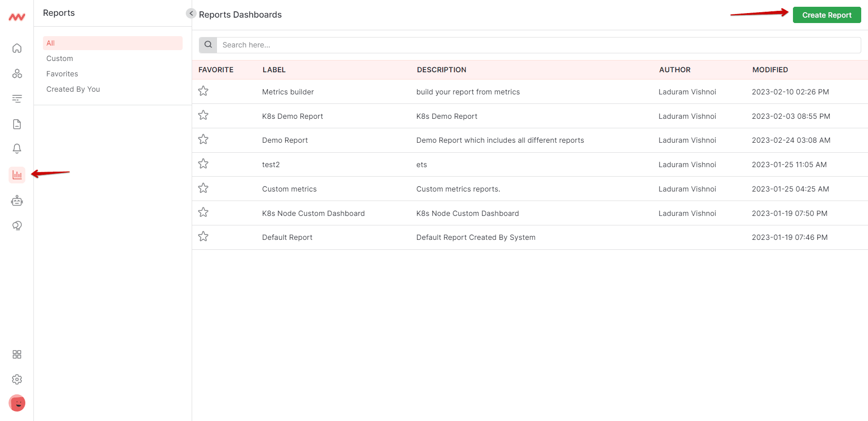868x421 pixels.
Task: Open settings with the gear icon
Action: pyautogui.click(x=17, y=379)
